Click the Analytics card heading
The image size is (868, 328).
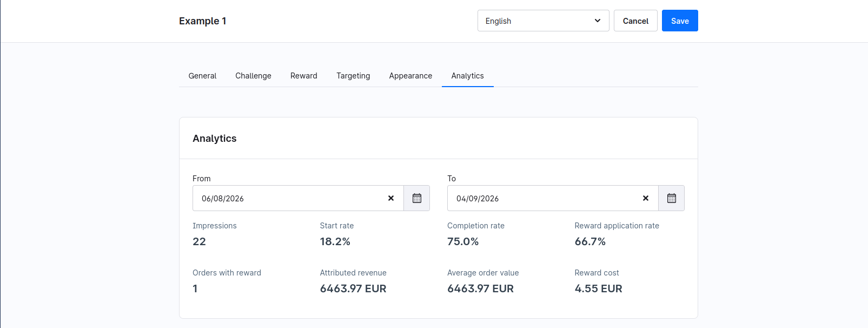click(215, 138)
